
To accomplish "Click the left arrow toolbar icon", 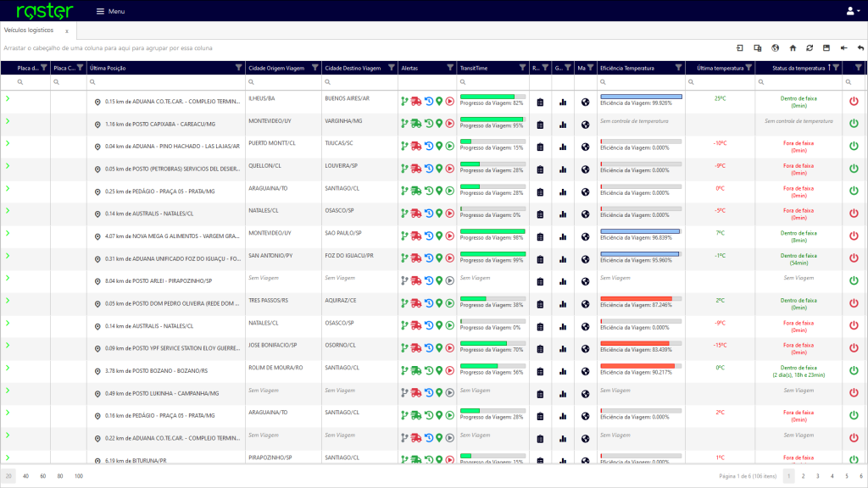I will click(x=843, y=48).
